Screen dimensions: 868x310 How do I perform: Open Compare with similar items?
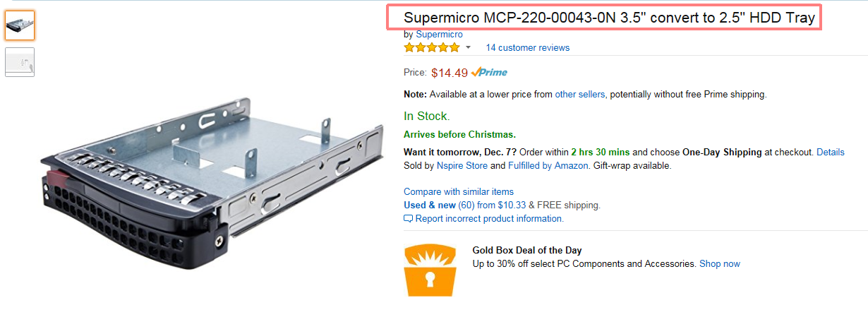tap(459, 191)
